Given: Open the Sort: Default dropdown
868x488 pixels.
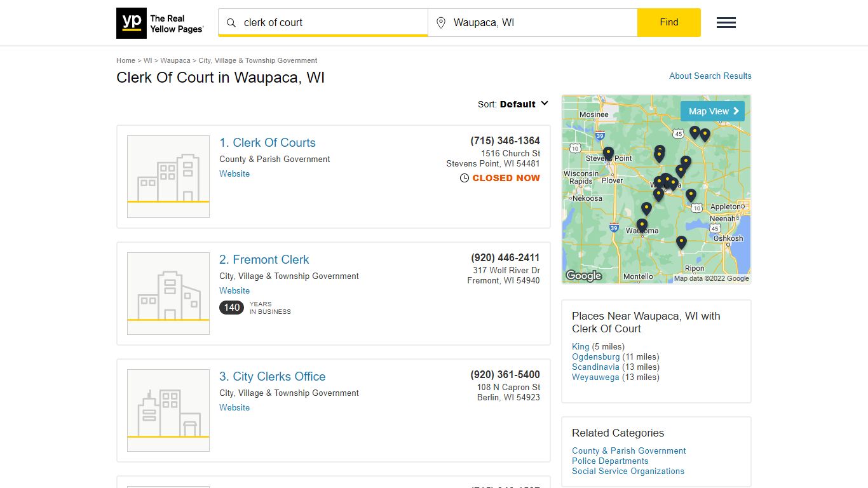Looking at the screenshot, I should (513, 104).
